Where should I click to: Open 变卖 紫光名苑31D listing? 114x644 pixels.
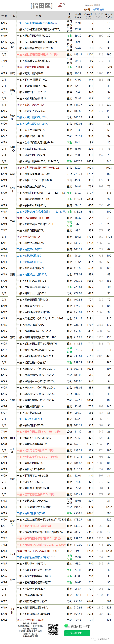click(x=28, y=237)
